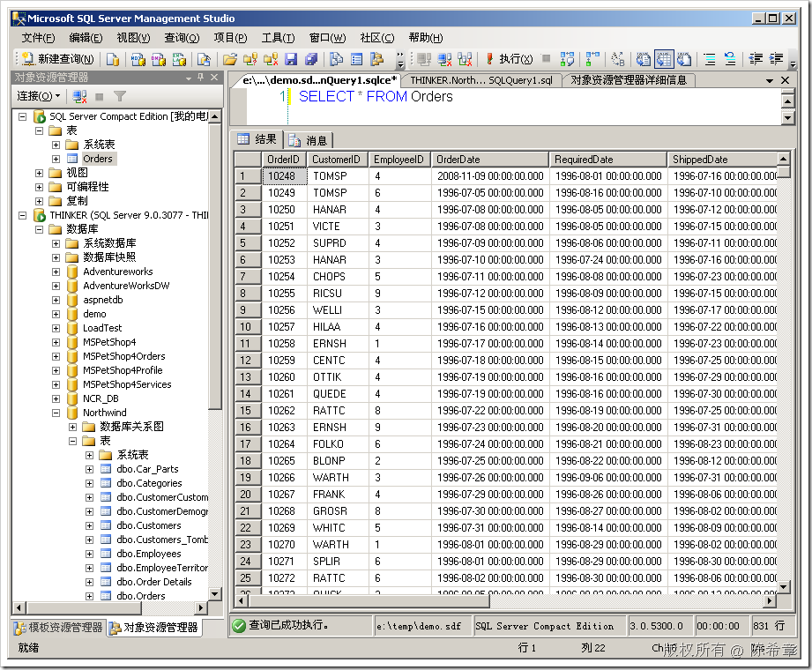The image size is (812, 670).
Task: Select the Results to File icon
Action: (x=684, y=59)
